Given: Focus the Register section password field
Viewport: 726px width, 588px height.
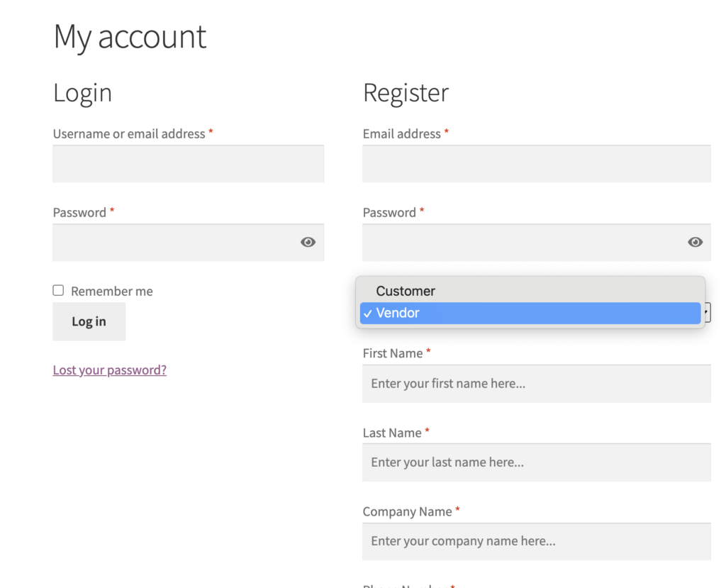Looking at the screenshot, I should click(x=537, y=243).
